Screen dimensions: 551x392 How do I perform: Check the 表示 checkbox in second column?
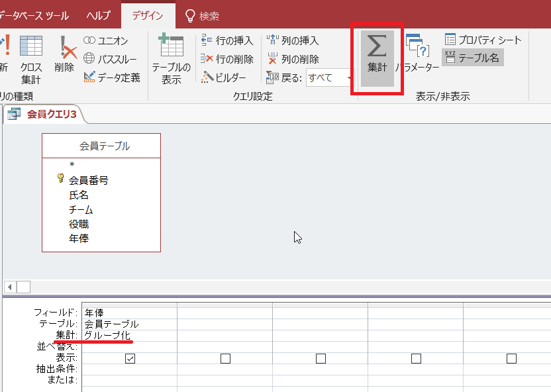(x=225, y=359)
